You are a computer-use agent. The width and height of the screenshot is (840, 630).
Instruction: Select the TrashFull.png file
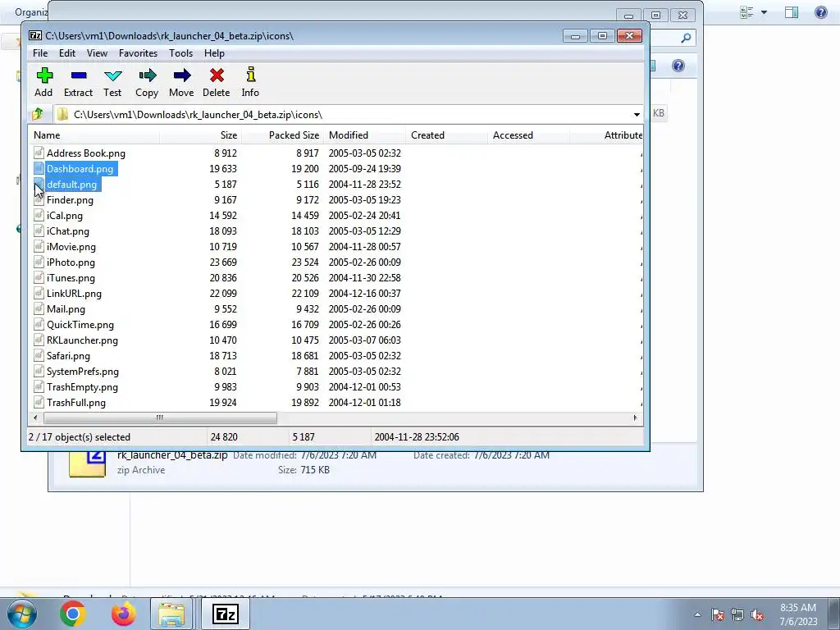[x=76, y=402]
